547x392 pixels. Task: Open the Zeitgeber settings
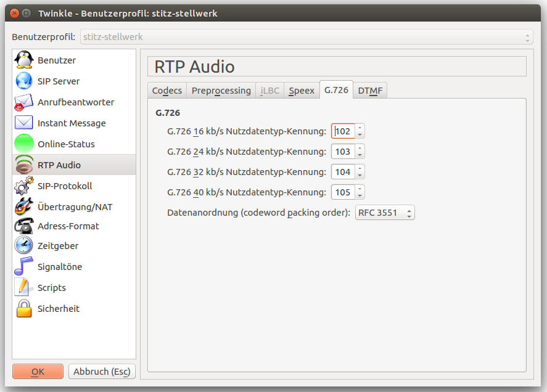click(x=74, y=245)
